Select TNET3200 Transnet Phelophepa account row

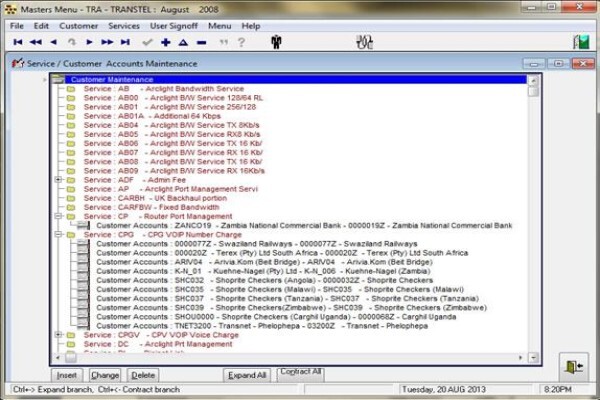pyautogui.click(x=262, y=326)
